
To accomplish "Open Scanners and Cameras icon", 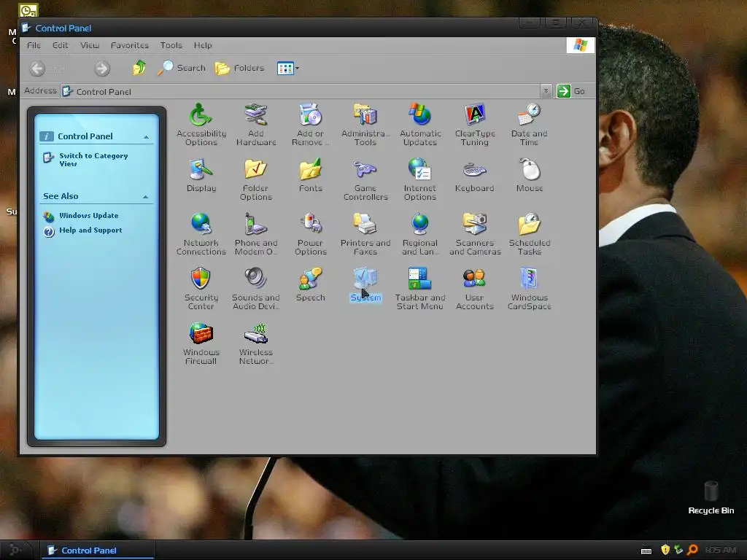I will [x=475, y=234].
